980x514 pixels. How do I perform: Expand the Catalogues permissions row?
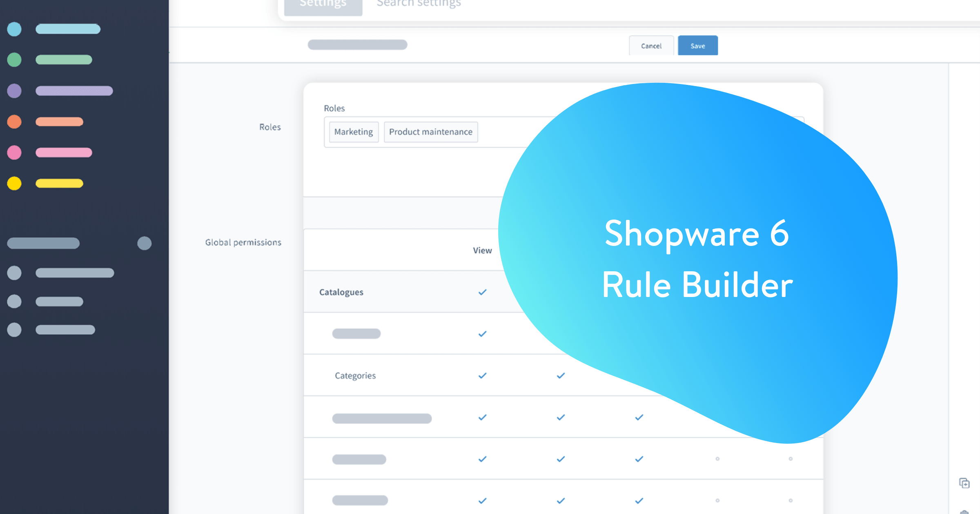click(341, 292)
